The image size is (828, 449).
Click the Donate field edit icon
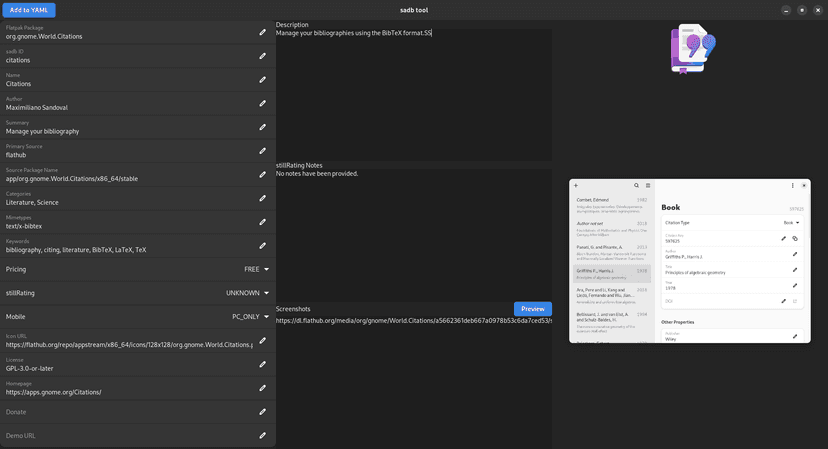click(x=263, y=412)
